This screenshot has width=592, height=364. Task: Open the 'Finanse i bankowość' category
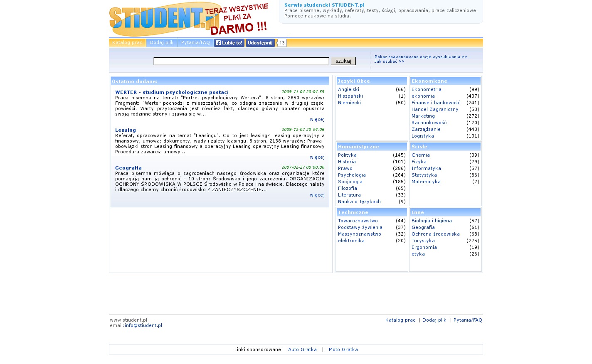coord(436,103)
